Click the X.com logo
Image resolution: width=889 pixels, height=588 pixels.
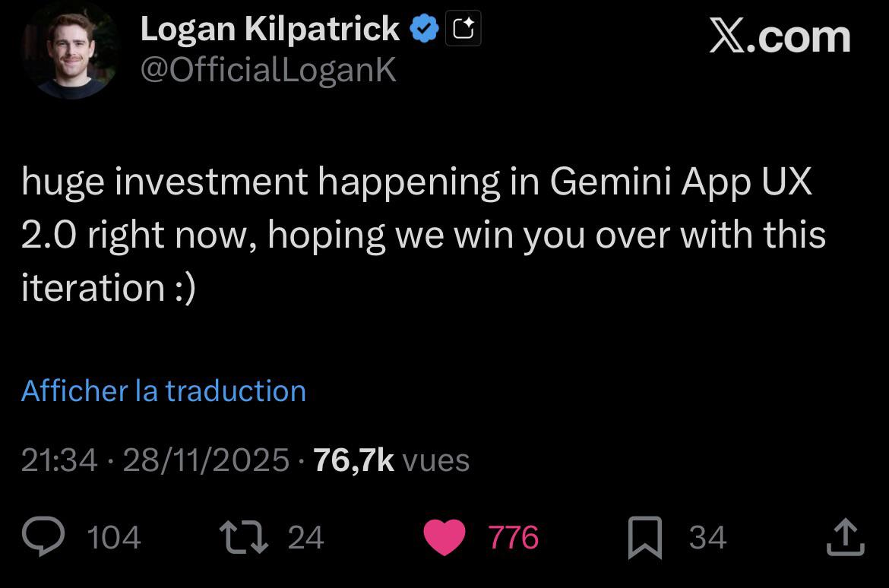tap(780, 36)
